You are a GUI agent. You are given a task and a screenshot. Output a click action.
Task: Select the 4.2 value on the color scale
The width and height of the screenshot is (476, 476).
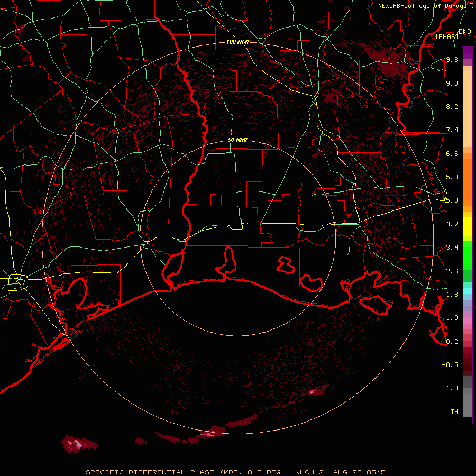coord(452,224)
